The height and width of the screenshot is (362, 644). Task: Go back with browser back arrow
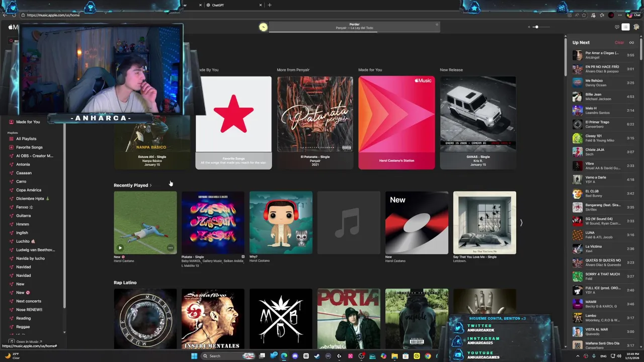pyautogui.click(x=5, y=15)
